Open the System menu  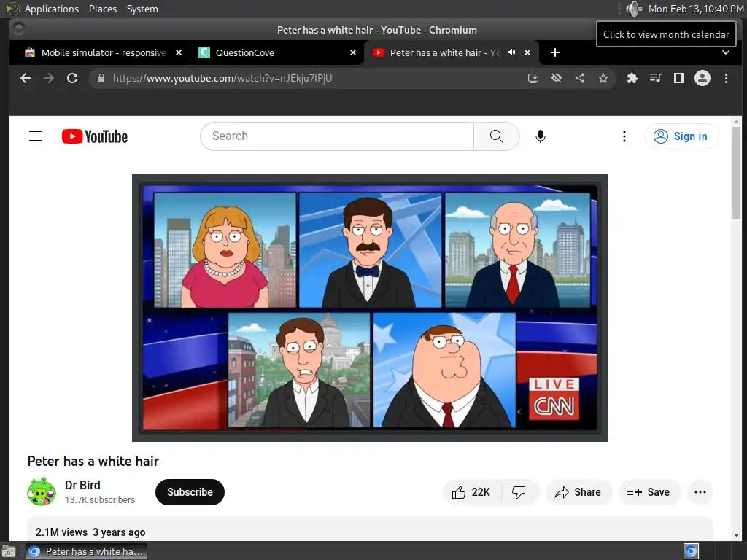point(142,9)
